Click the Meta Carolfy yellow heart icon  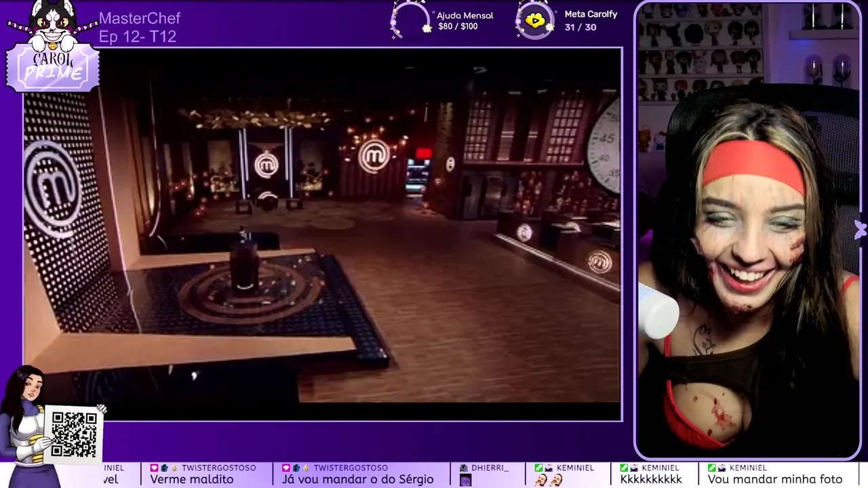(535, 20)
